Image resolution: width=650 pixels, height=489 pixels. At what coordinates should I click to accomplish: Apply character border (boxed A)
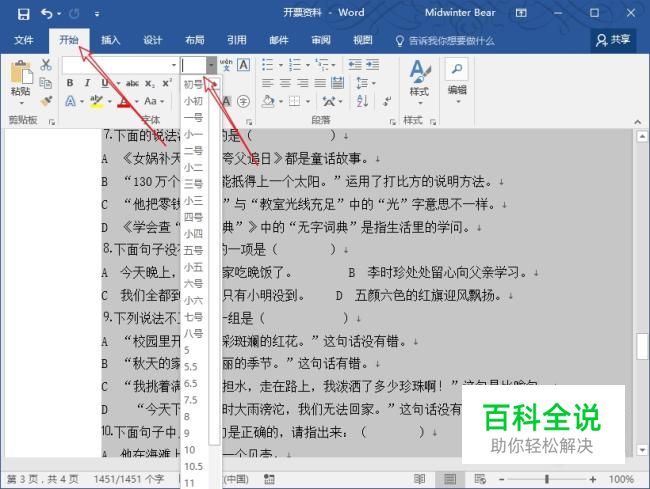coord(243,65)
